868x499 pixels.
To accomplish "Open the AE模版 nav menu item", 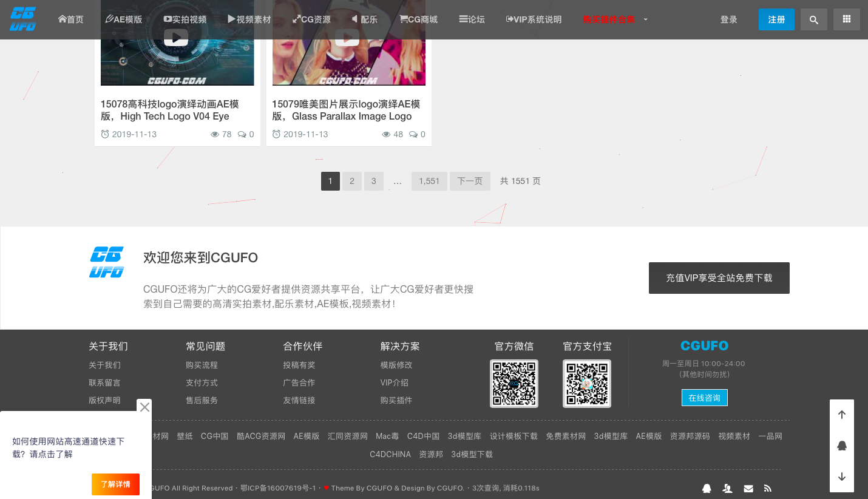I will [124, 19].
